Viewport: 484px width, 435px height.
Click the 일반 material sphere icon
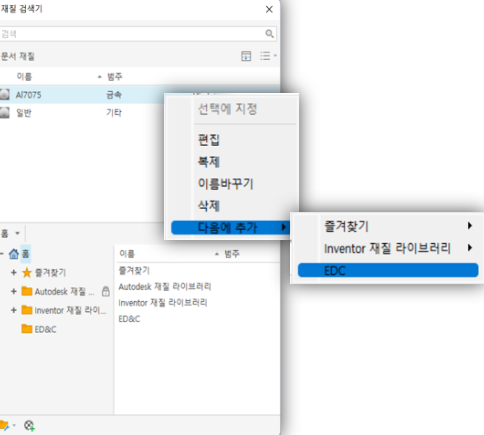4,113
